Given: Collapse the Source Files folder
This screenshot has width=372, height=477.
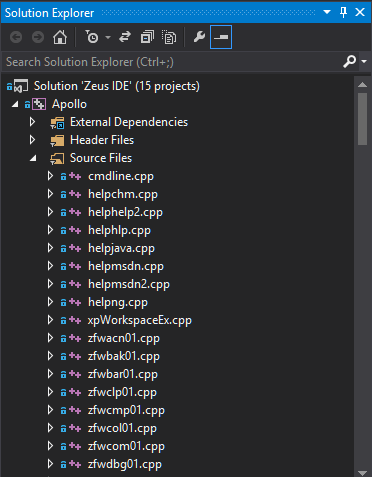Looking at the screenshot, I should pyautogui.click(x=33, y=158).
